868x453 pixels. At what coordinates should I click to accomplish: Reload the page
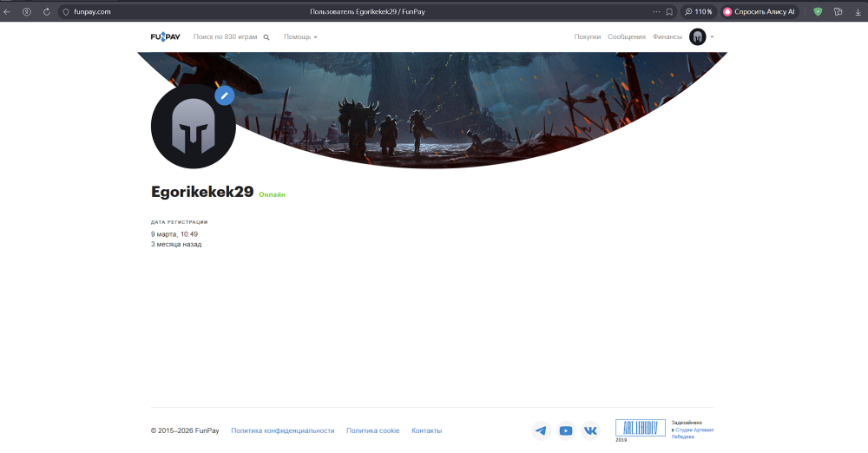[47, 11]
